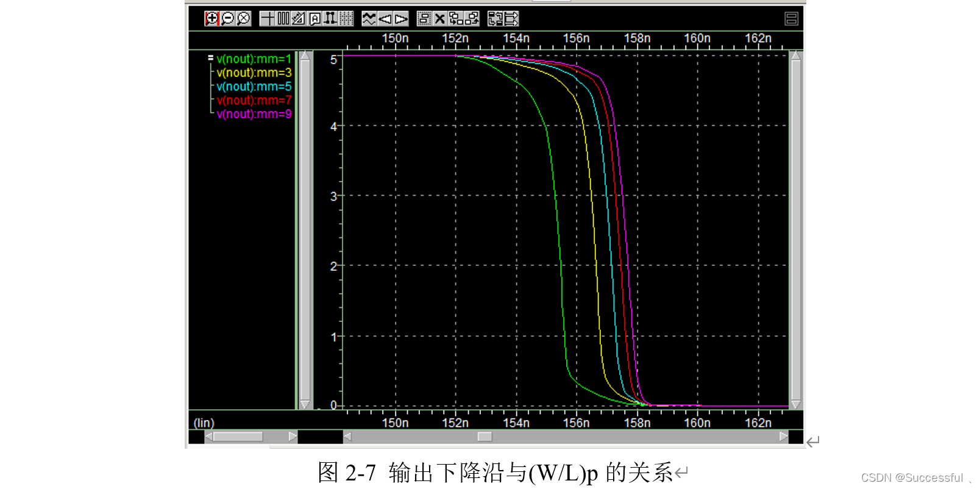Click the X delete icon

point(440,19)
